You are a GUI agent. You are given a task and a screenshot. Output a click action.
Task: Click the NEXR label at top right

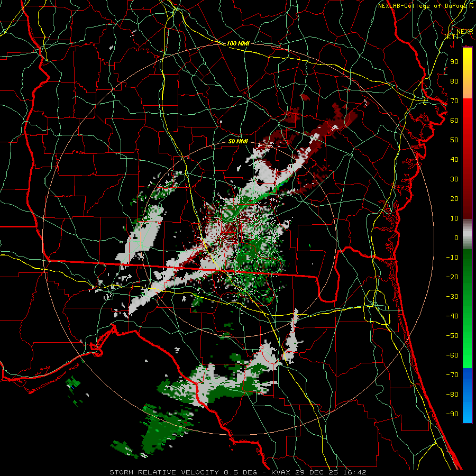[x=464, y=32]
